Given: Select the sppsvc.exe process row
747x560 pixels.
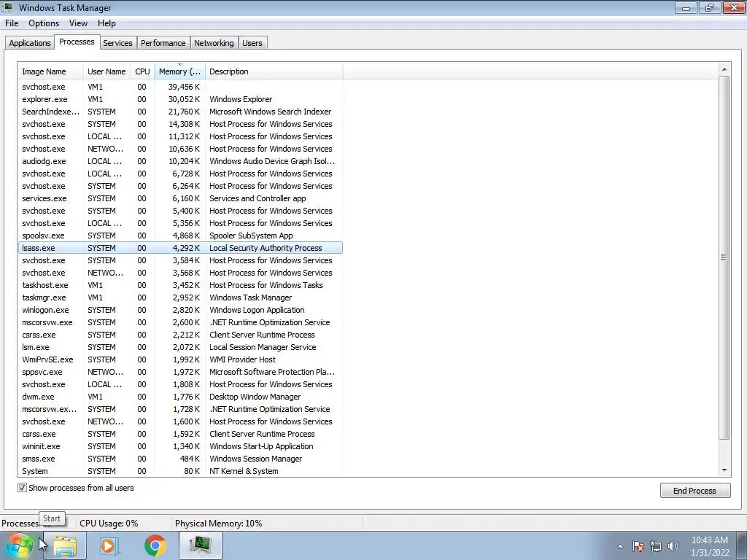Looking at the screenshot, I should [x=180, y=371].
